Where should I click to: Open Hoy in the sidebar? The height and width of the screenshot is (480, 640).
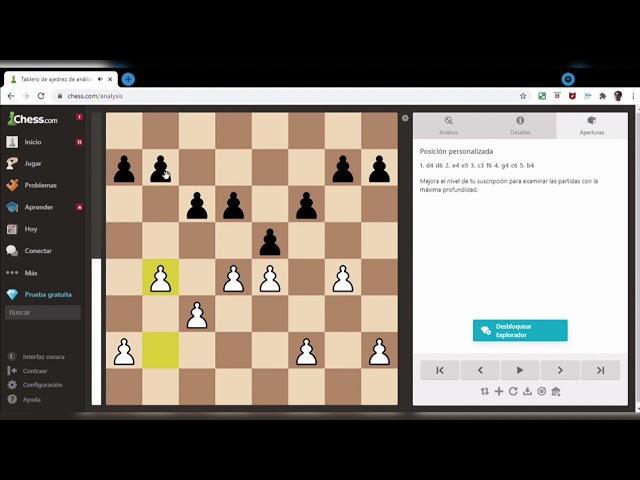[x=31, y=229]
